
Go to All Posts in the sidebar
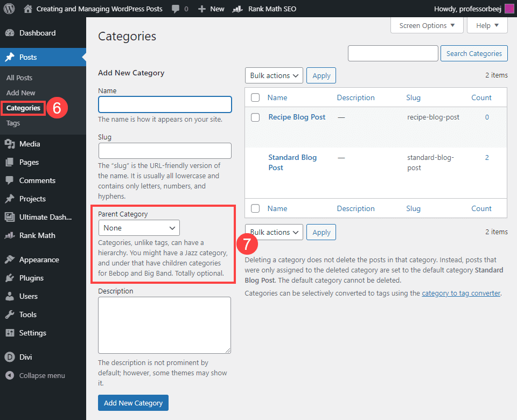coord(19,78)
